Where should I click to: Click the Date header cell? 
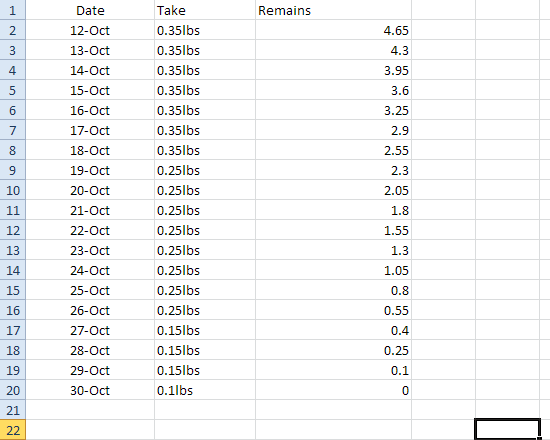[x=90, y=10]
